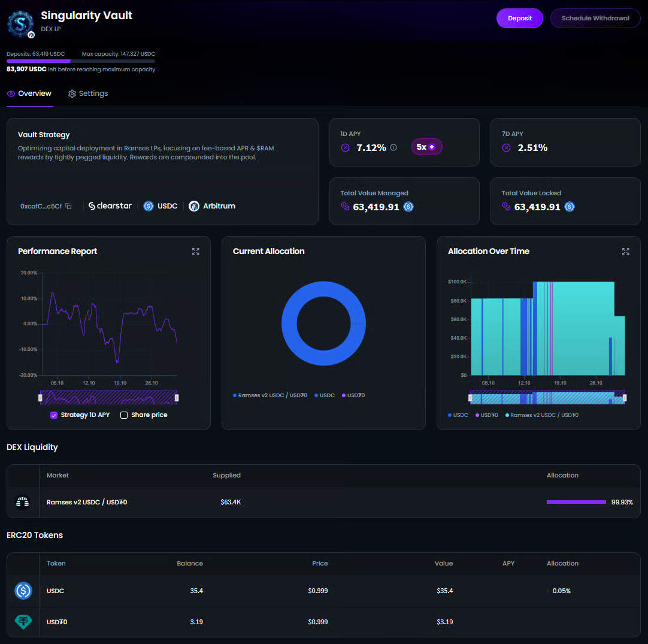Click the USD₮0 token icon in ERC20 table
The height and width of the screenshot is (644, 648).
point(23,622)
